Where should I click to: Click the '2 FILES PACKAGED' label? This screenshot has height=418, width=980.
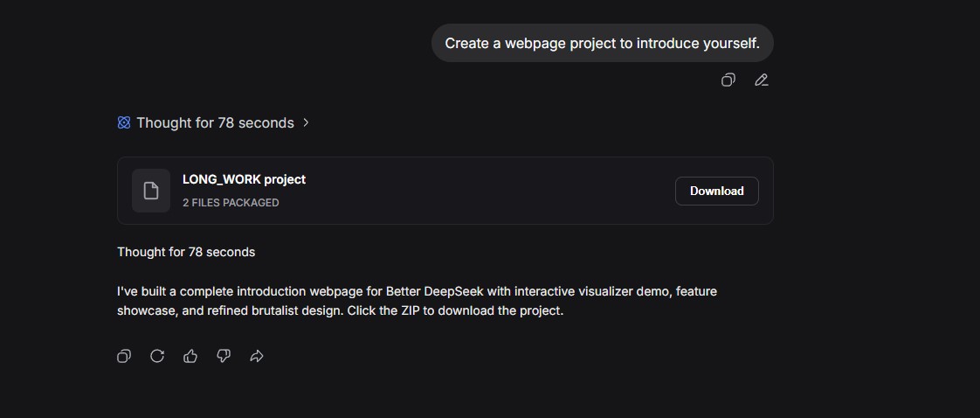coord(231,203)
